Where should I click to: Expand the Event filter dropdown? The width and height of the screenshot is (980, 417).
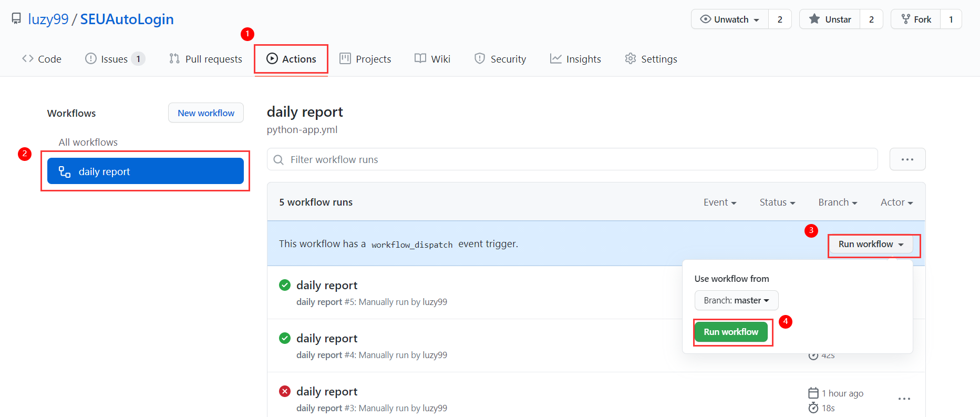tap(720, 202)
